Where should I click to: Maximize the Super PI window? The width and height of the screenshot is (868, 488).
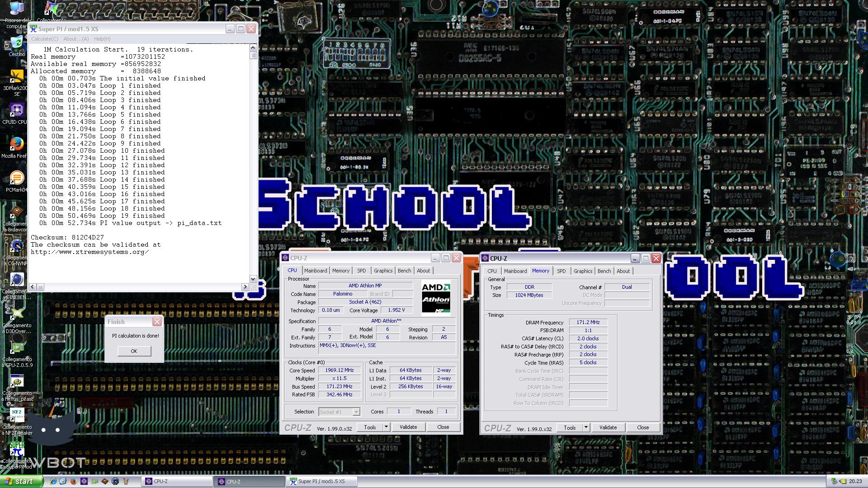click(241, 28)
